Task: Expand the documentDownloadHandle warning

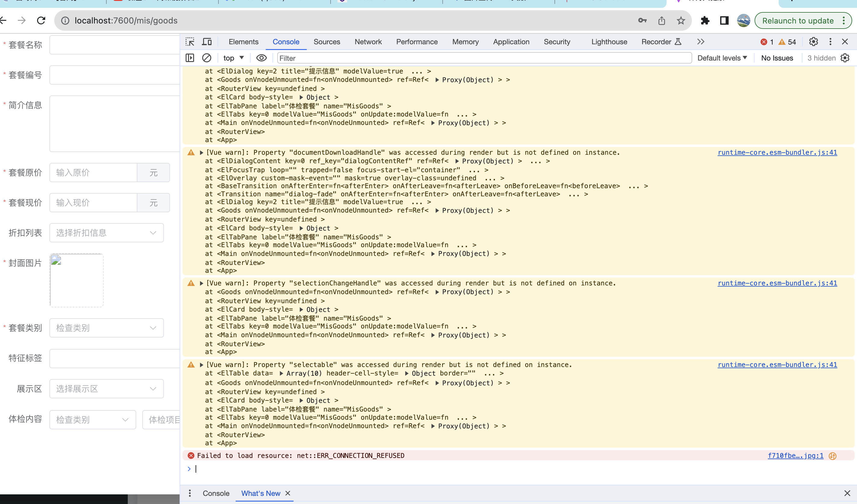Action: pos(201,153)
